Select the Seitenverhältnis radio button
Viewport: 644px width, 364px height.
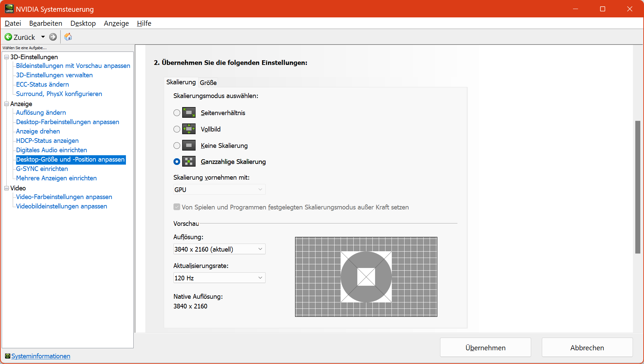pos(177,113)
